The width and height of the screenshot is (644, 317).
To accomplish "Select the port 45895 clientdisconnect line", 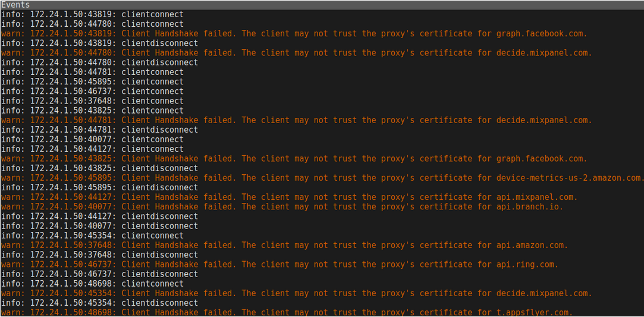I will click(100, 188).
